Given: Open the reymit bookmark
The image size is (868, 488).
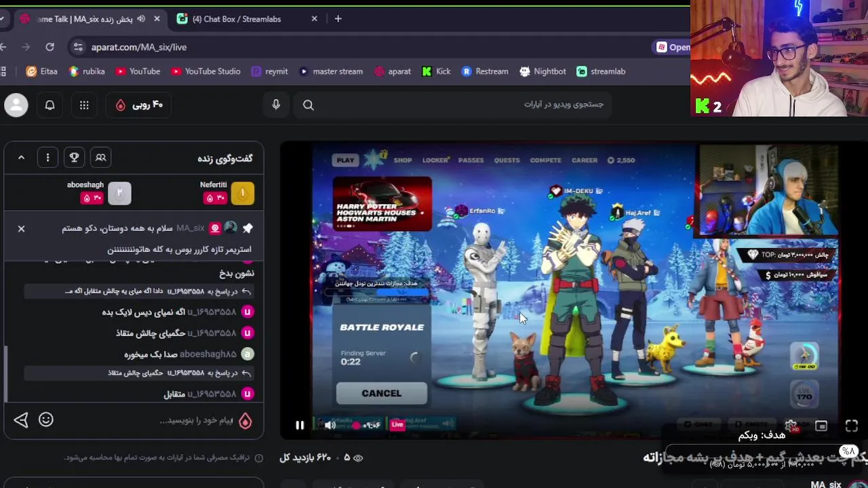Looking at the screenshot, I should [269, 71].
